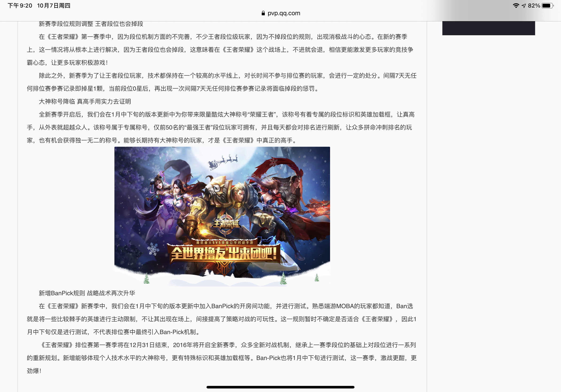Tap the final line 劲爆！

[x=34, y=371]
